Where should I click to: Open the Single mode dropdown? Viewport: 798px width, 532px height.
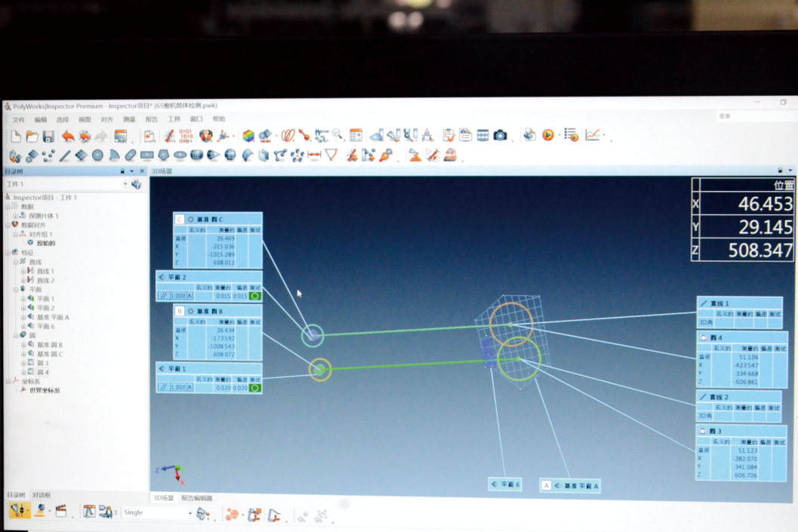[x=189, y=512]
